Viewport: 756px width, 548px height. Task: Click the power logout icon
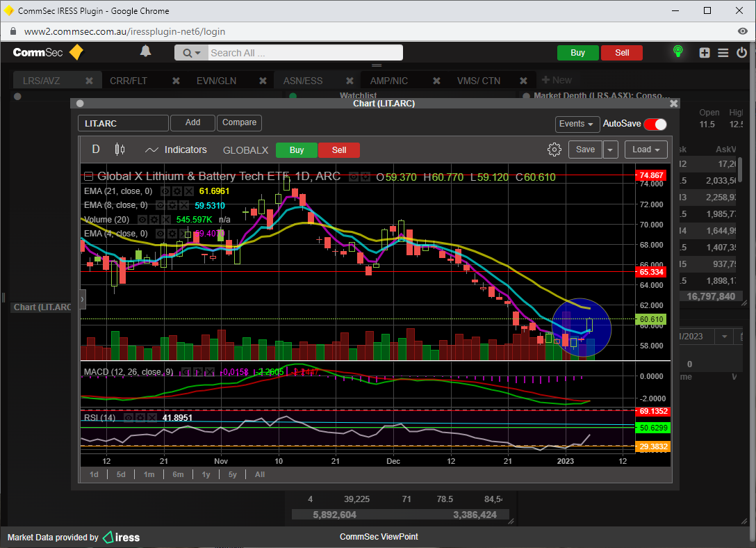pos(741,53)
